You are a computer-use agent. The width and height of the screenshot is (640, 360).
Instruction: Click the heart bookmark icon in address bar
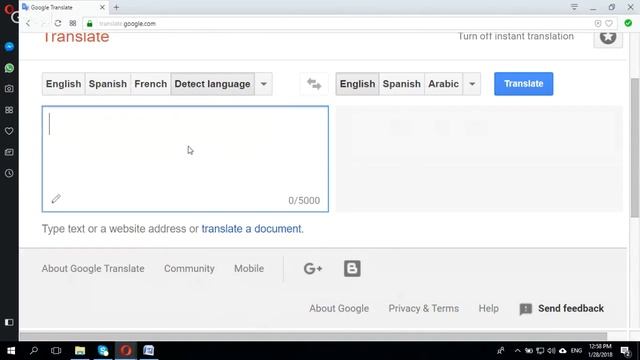pos(609,23)
